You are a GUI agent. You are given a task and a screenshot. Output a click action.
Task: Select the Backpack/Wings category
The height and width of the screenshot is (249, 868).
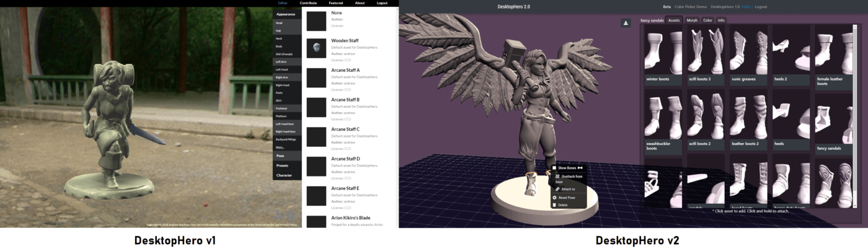coord(287,139)
